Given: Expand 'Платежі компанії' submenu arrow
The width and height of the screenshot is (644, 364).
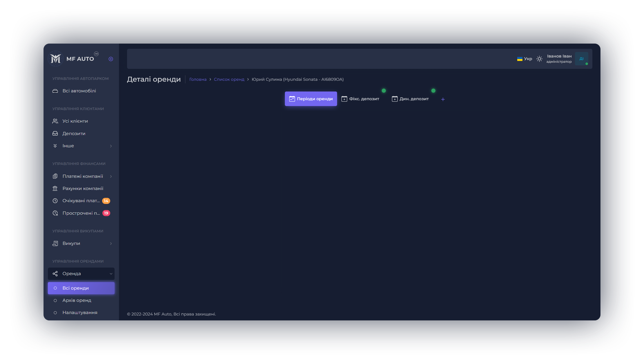Looking at the screenshot, I should (x=111, y=176).
